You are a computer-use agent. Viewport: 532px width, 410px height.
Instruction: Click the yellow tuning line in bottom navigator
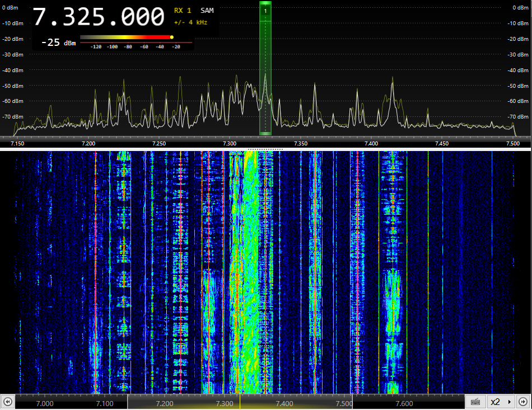(240, 402)
